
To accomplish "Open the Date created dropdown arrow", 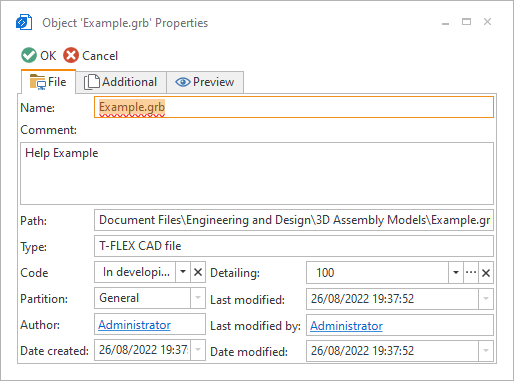I will (198, 350).
